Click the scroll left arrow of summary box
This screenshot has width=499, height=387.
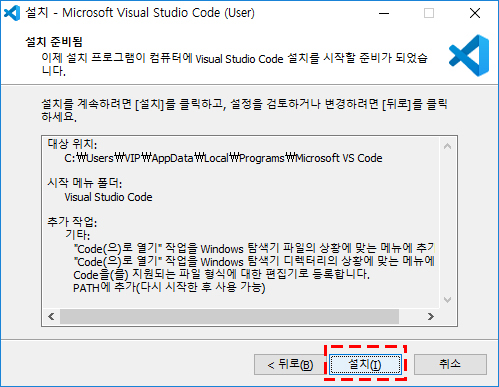click(51, 316)
